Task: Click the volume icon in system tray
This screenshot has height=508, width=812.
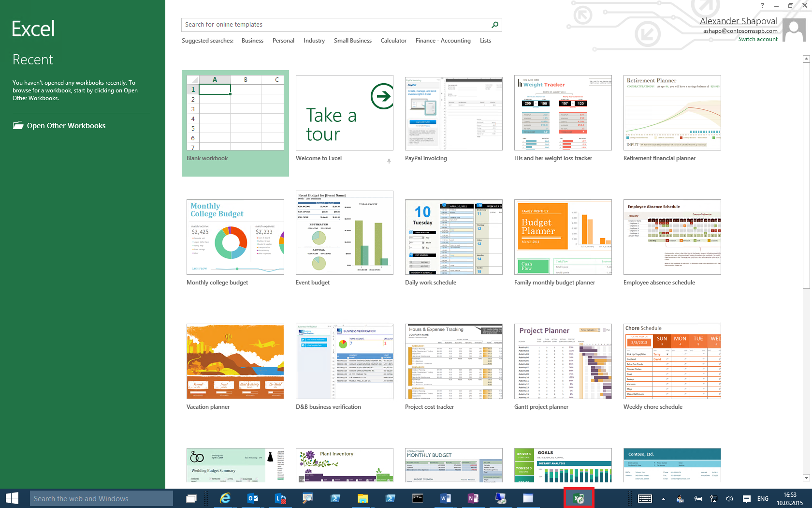Action: (729, 499)
